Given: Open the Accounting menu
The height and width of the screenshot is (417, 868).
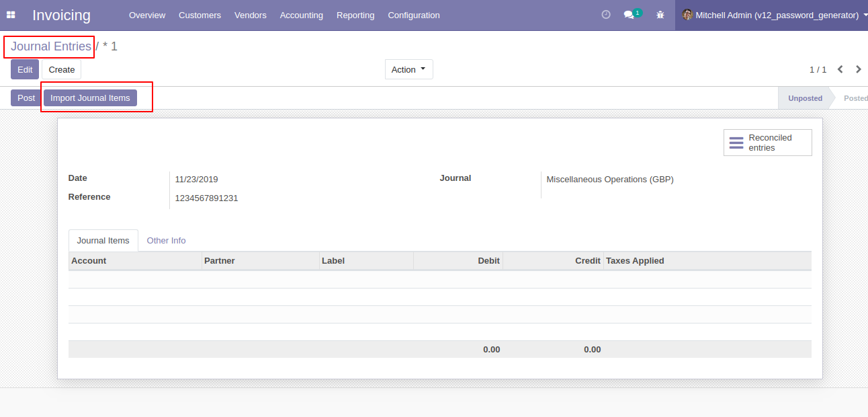Looking at the screenshot, I should pyautogui.click(x=301, y=15).
